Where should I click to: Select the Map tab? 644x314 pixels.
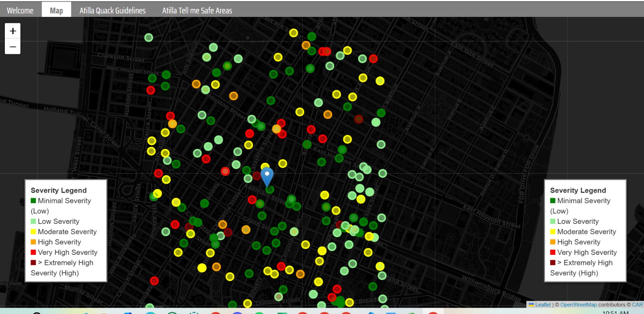[56, 10]
